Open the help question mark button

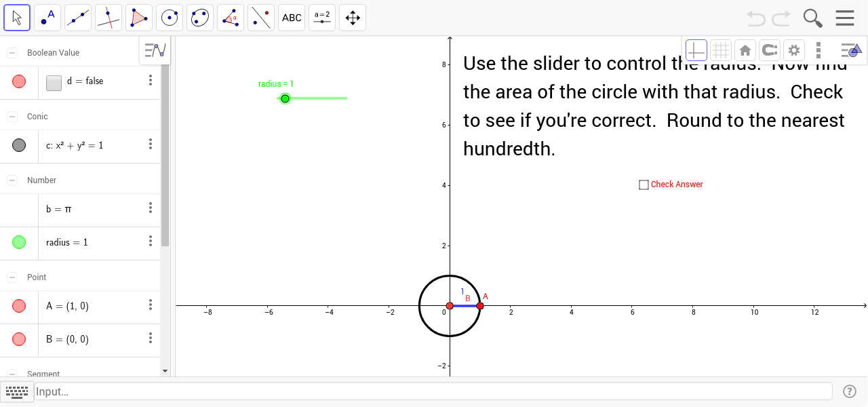(x=850, y=391)
